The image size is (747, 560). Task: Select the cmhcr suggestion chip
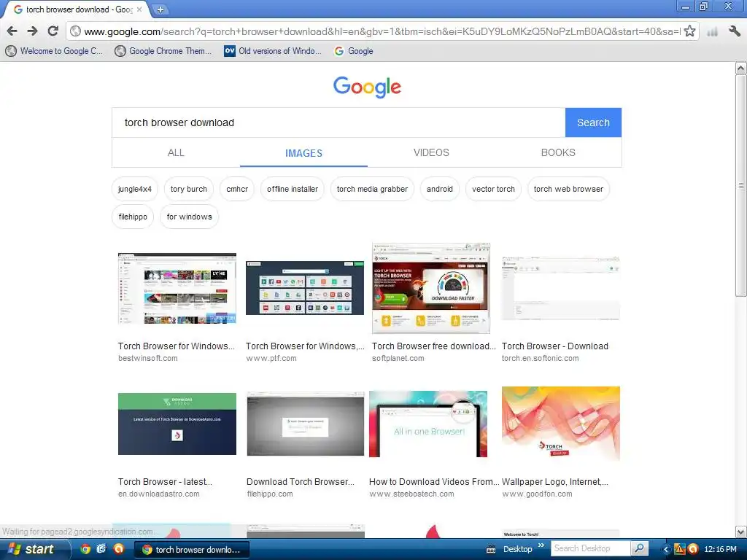237,189
